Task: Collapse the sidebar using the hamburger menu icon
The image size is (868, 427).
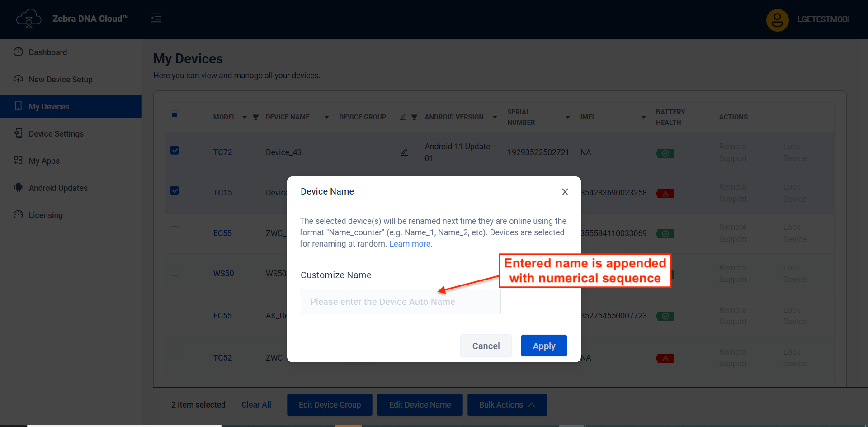Action: [156, 18]
